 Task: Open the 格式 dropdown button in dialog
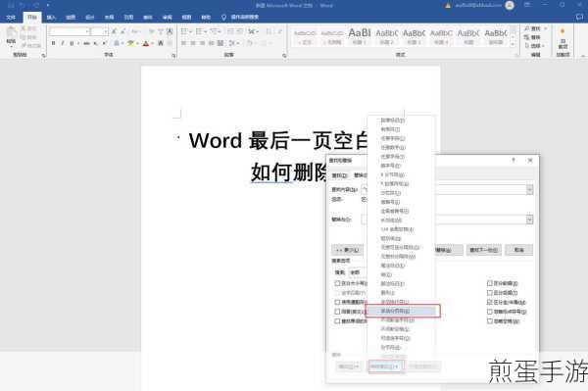tap(349, 367)
